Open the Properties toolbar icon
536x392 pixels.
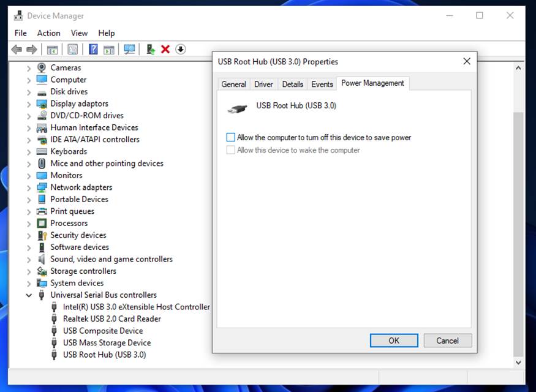[72, 50]
